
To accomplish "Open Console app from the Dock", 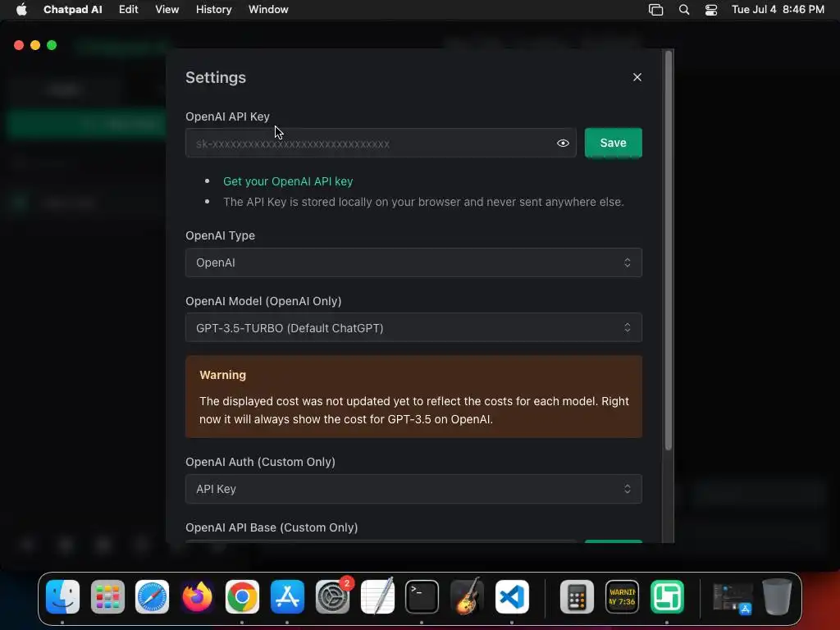I will [x=622, y=597].
